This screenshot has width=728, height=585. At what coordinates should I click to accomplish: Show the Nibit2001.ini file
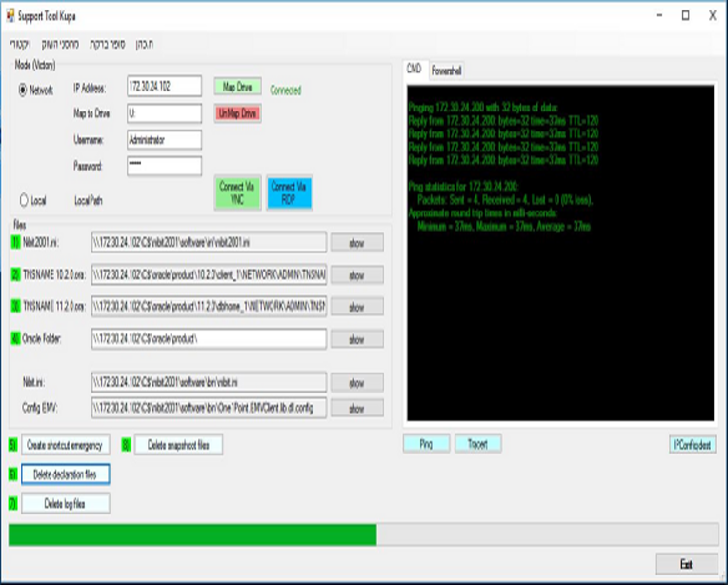click(x=356, y=243)
